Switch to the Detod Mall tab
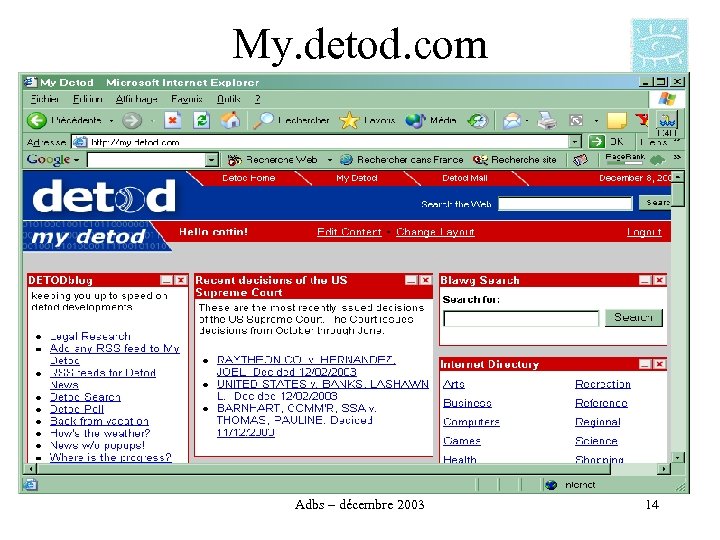The image size is (720, 540). (465, 178)
